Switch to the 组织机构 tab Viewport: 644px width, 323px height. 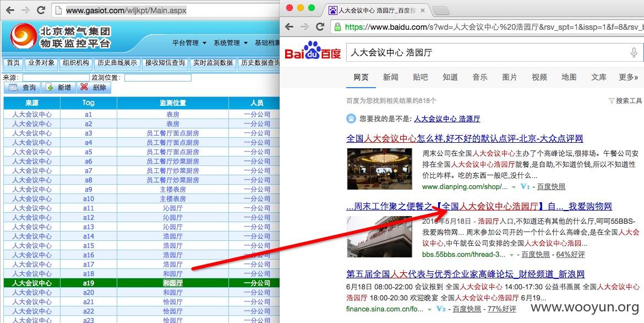click(76, 63)
